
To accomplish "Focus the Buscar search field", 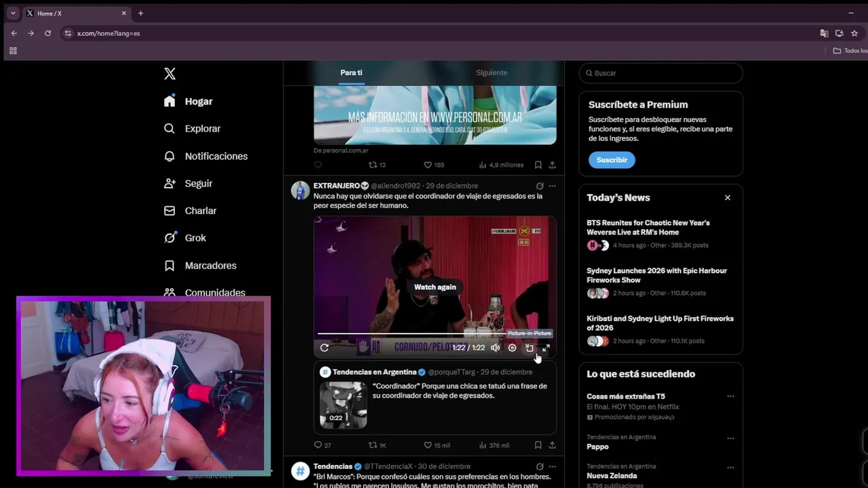I will pyautogui.click(x=661, y=73).
